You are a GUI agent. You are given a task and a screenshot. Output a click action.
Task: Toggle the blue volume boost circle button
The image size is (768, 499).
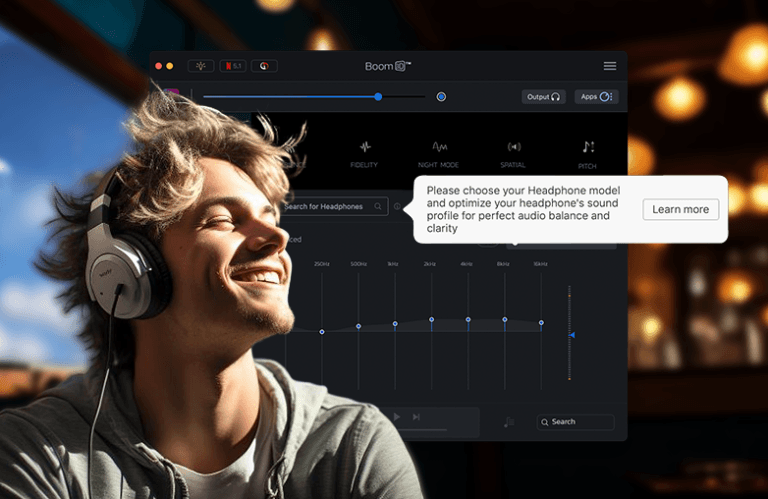441,97
